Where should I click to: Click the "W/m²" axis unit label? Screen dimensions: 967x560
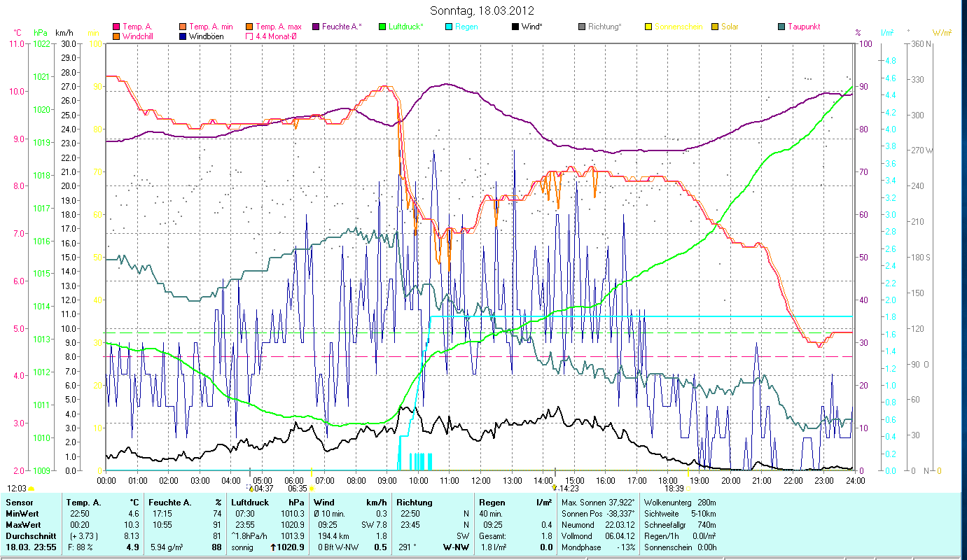click(x=942, y=33)
